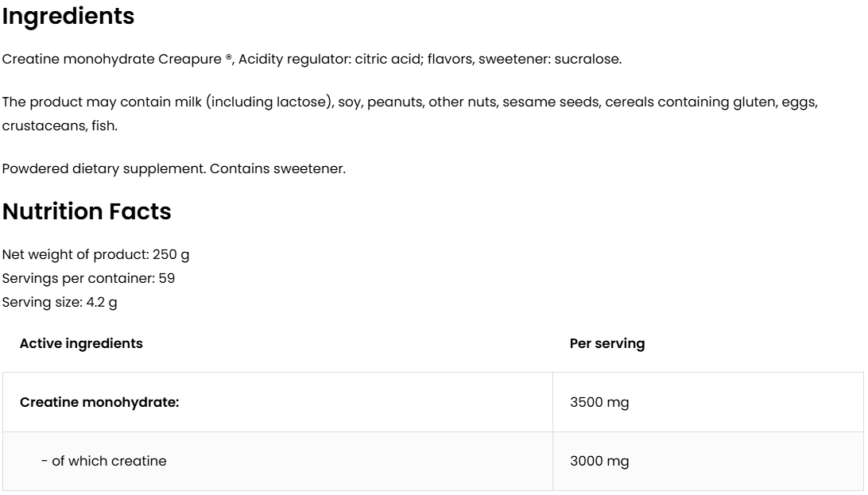868x495 pixels.
Task: Click the registered trademark symbol after Creapure
Action: tap(229, 58)
